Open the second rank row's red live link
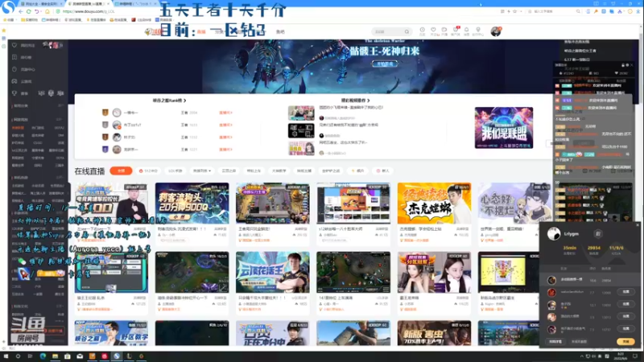Viewport: 644px width, 362px height. click(225, 125)
